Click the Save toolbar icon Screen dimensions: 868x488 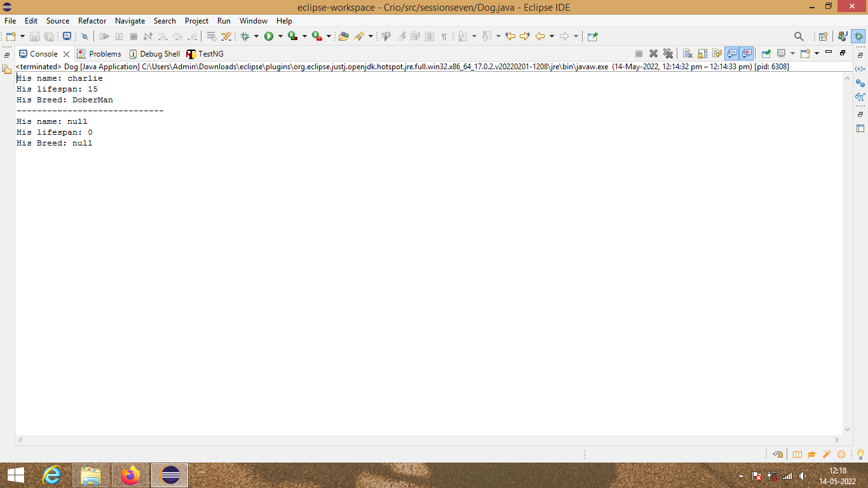point(34,36)
